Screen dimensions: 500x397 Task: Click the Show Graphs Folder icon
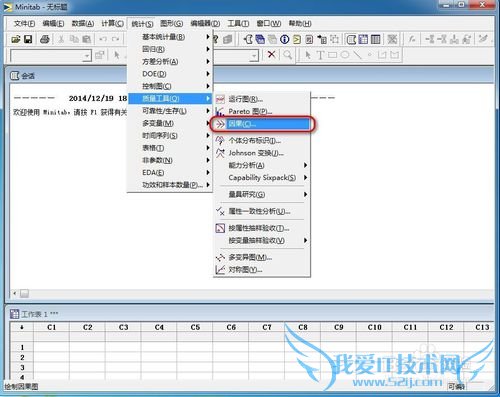point(272,39)
